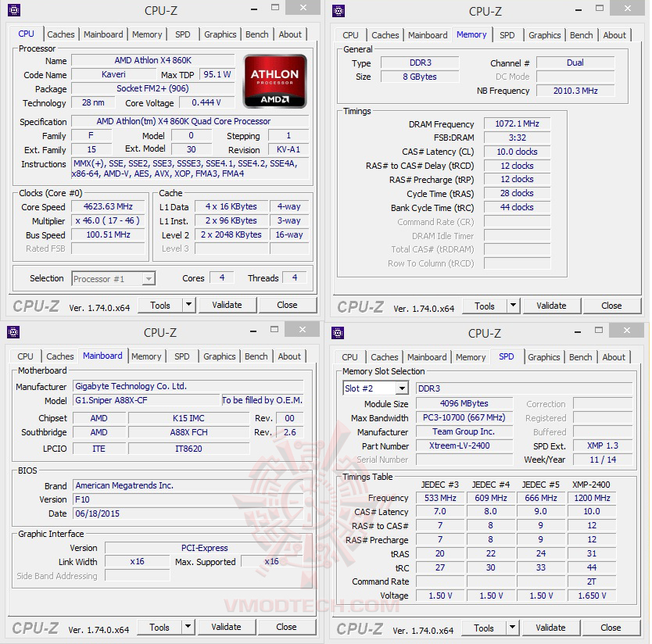The image size is (652, 644).
Task: Click XMP-2400 frequency 1200 MHz
Action: point(592,498)
